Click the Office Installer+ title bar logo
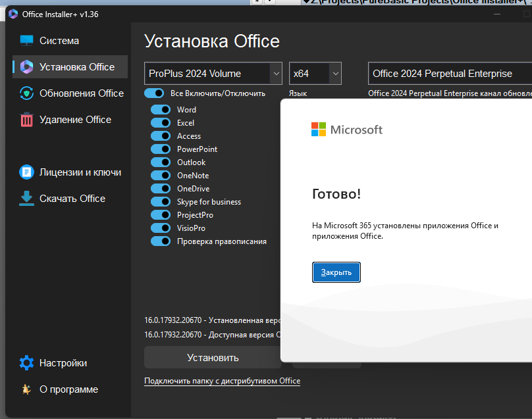 pos(13,14)
